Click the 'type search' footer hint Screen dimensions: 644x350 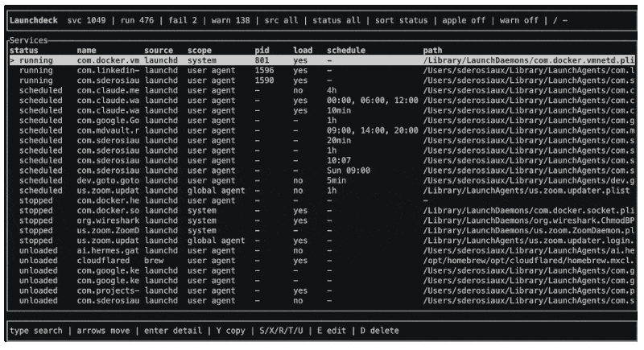(x=35, y=331)
